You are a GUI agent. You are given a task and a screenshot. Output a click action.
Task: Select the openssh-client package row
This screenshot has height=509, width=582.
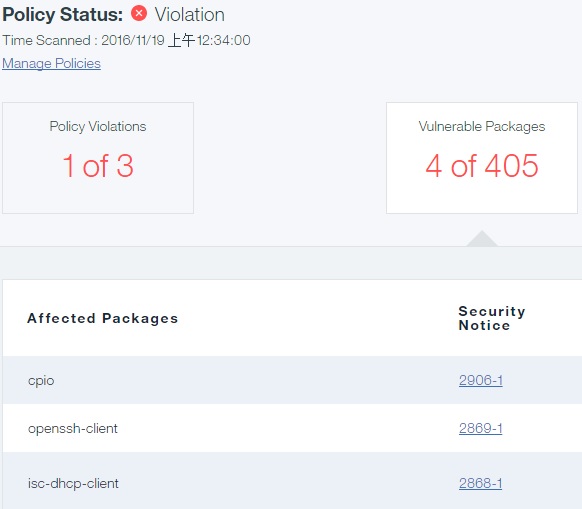292,428
